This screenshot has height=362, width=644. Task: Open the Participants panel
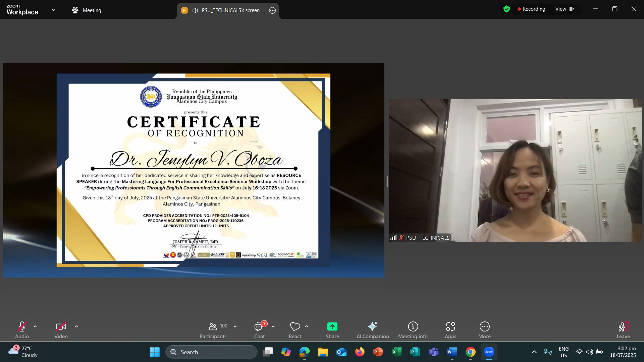pos(213,330)
